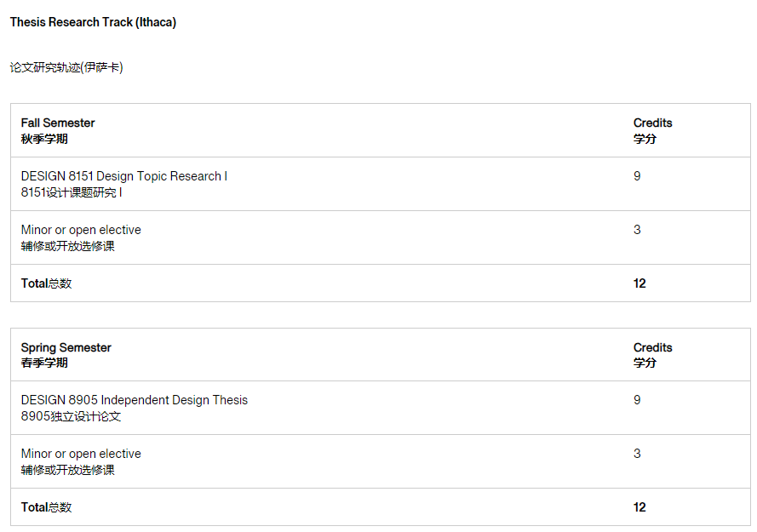Image resolution: width=757 pixels, height=532 pixels.
Task: Click the 8151设计课题研究 I translation text
Action: 72,192
